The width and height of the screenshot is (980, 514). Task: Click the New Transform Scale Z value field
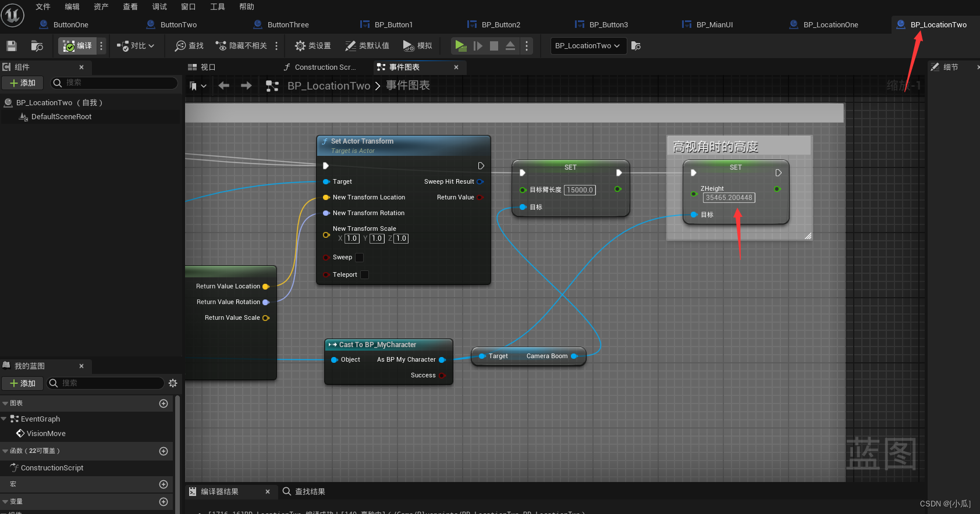[x=401, y=238]
